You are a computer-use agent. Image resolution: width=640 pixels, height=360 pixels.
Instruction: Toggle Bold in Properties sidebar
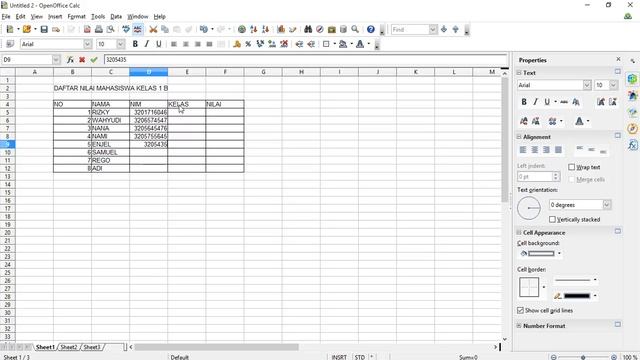pyautogui.click(x=524, y=102)
